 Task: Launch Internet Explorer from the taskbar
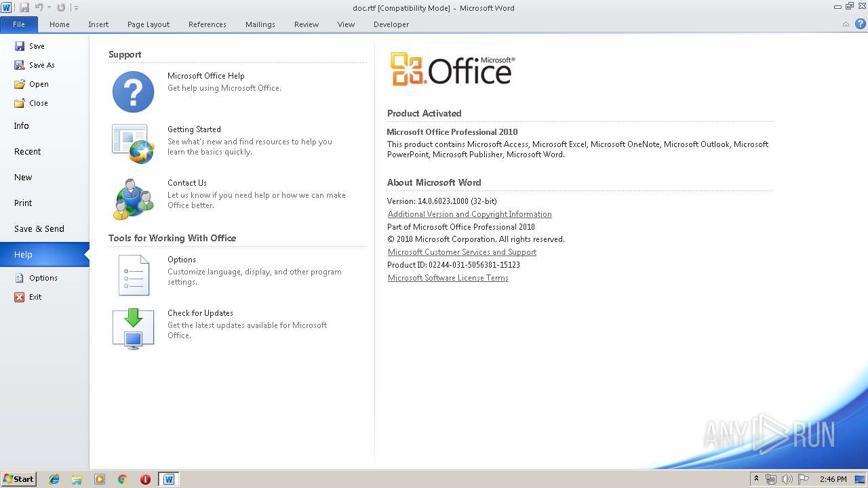pyautogui.click(x=54, y=479)
